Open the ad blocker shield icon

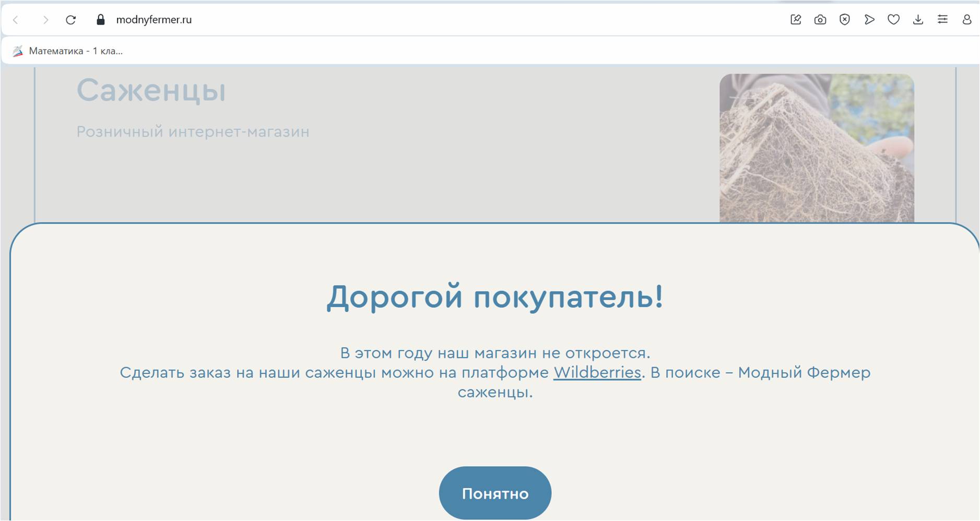pos(845,20)
